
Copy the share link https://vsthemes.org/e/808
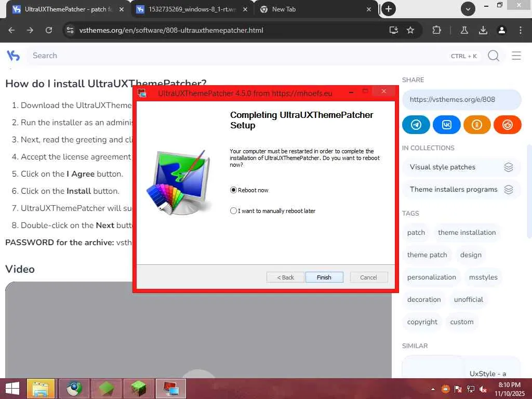[x=461, y=99]
